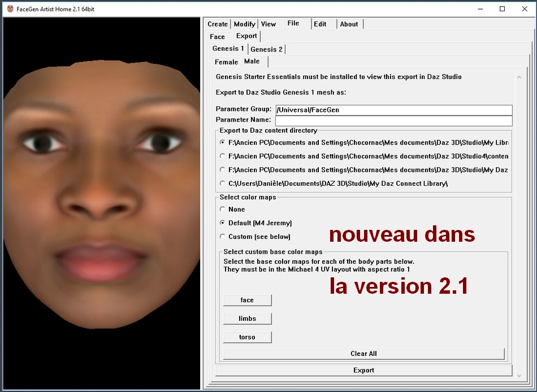Select the My Daz Connect Library radio button
Screen dimensions: 537x392
[x=223, y=183]
